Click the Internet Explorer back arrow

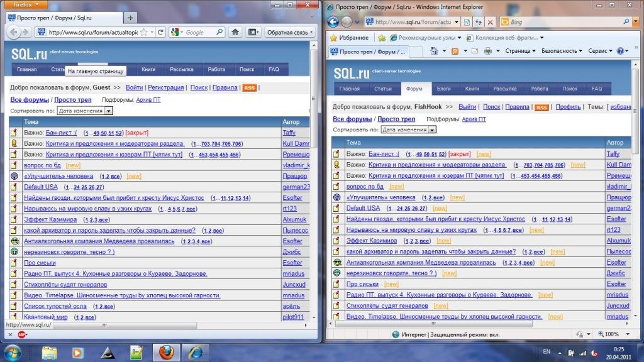(333, 22)
